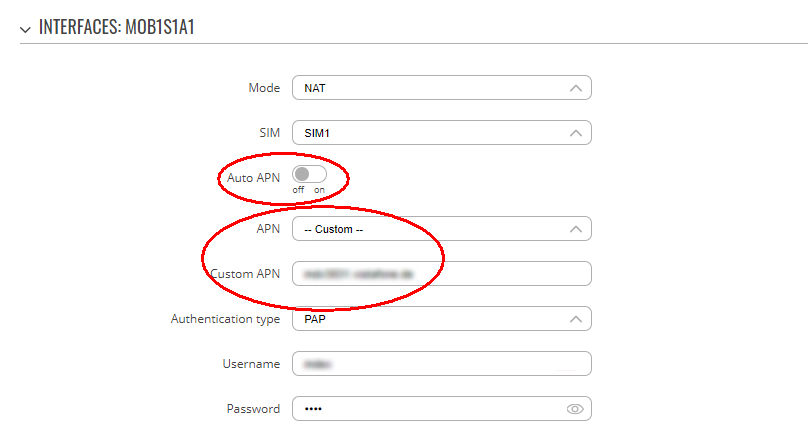This screenshot has width=808, height=440.
Task: Click the 'off' label under the Auto APN switch
Action: 298,190
